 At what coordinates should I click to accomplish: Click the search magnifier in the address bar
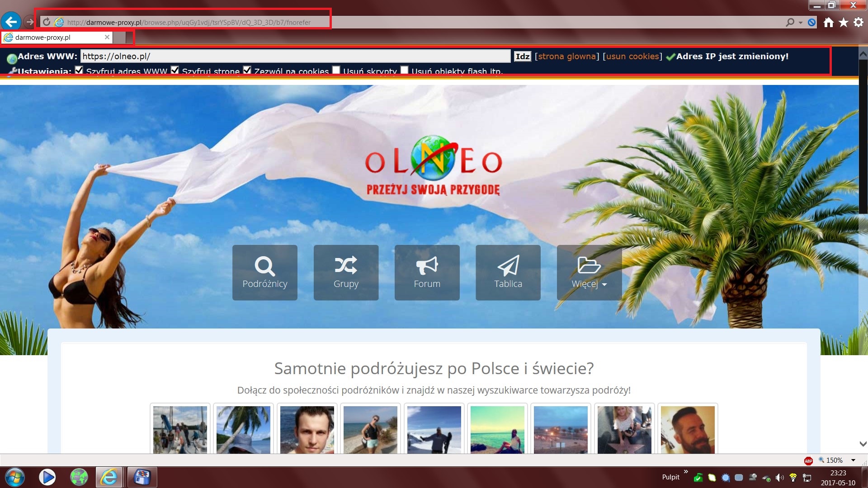pos(790,22)
